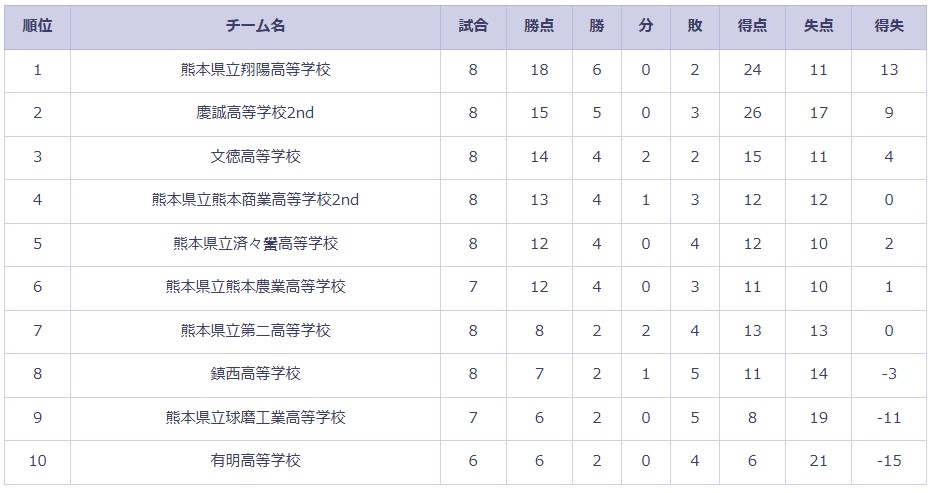Click the チーム名 column header
Image resolution: width=934 pixels, height=493 pixels.
pyautogui.click(x=256, y=26)
